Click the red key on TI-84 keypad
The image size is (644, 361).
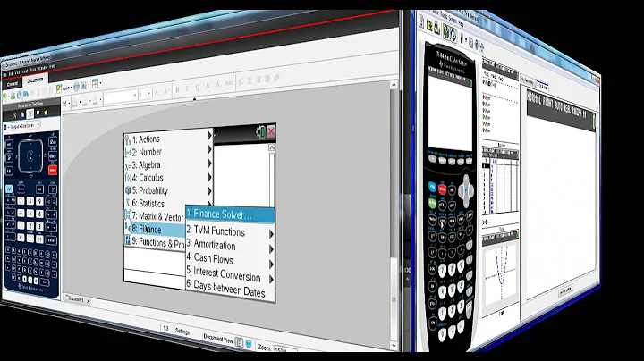(442, 189)
